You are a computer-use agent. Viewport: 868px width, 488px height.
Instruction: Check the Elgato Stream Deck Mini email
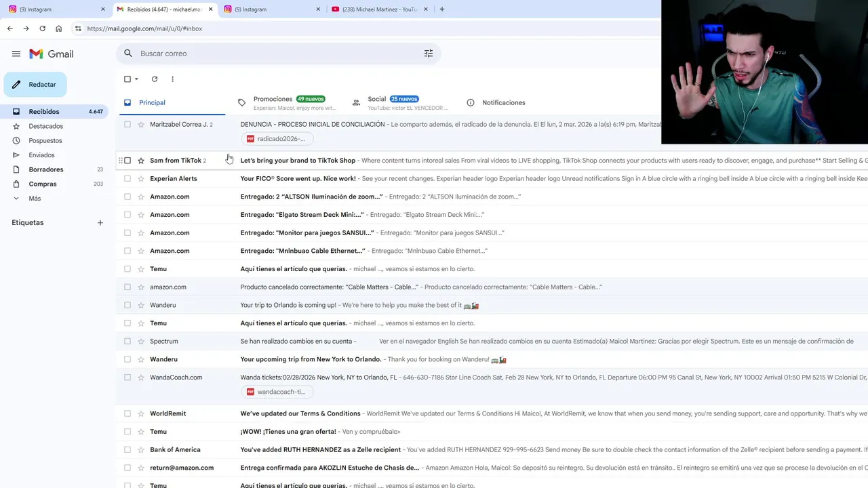click(x=127, y=215)
